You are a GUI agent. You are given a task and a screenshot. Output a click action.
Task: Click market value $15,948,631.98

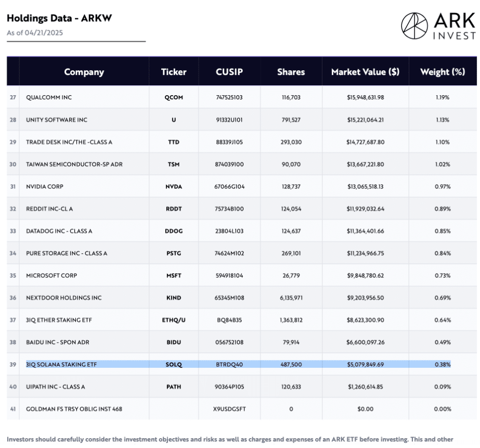click(365, 97)
